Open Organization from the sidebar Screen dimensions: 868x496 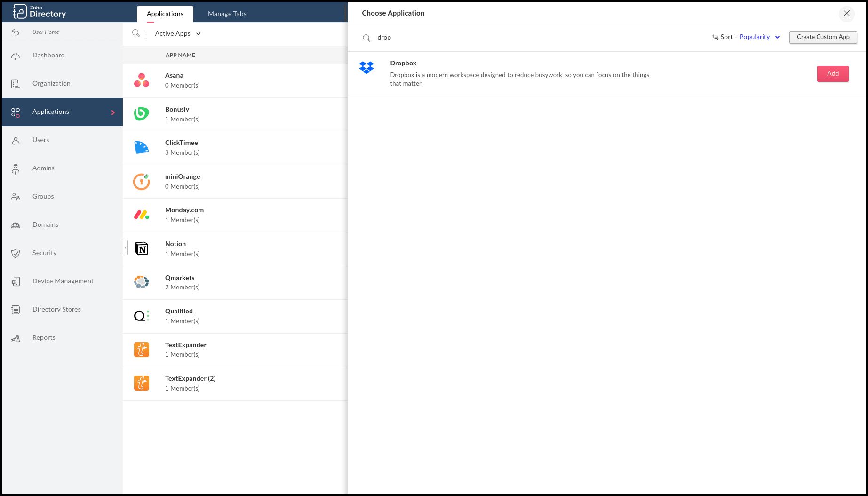62,84
